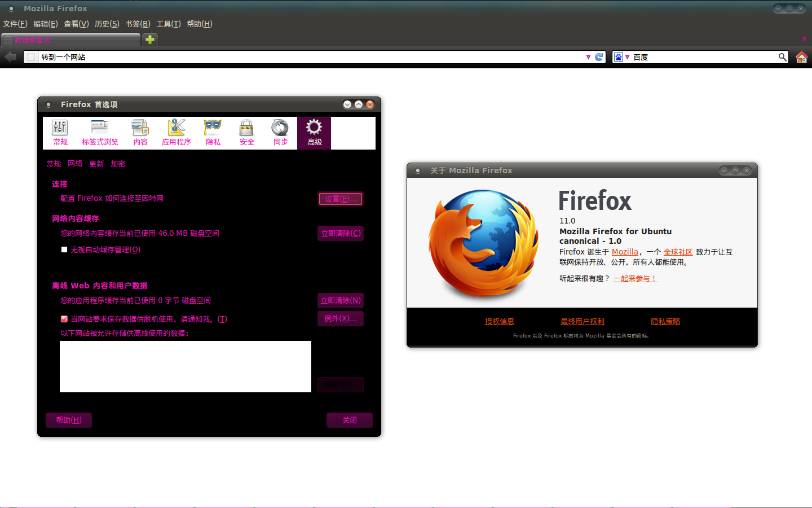Select the 新建标签页 browser tab

pos(70,40)
